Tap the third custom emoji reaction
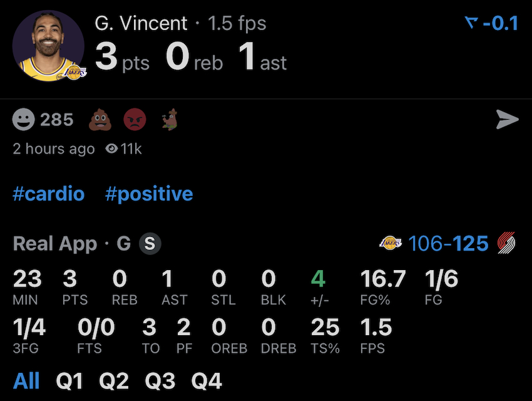 click(x=170, y=119)
